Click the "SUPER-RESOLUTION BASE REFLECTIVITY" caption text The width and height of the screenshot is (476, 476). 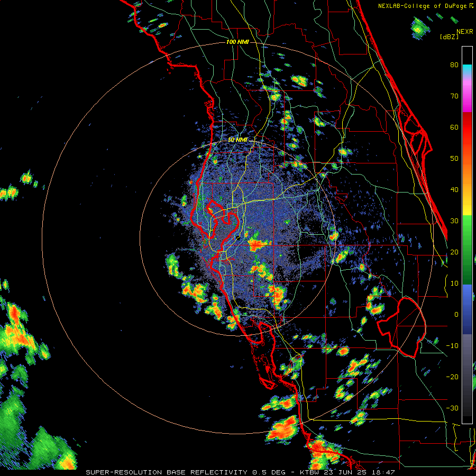[167, 472]
